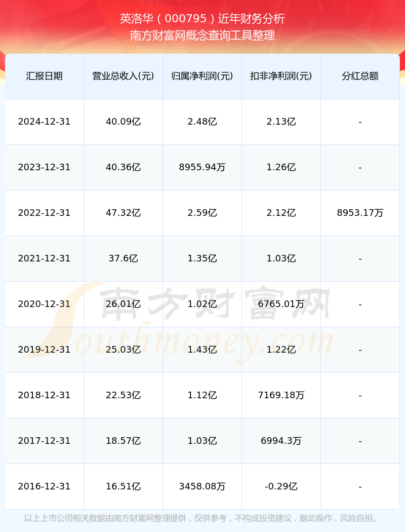Click the 2016-12-31 date cell

[45, 486]
